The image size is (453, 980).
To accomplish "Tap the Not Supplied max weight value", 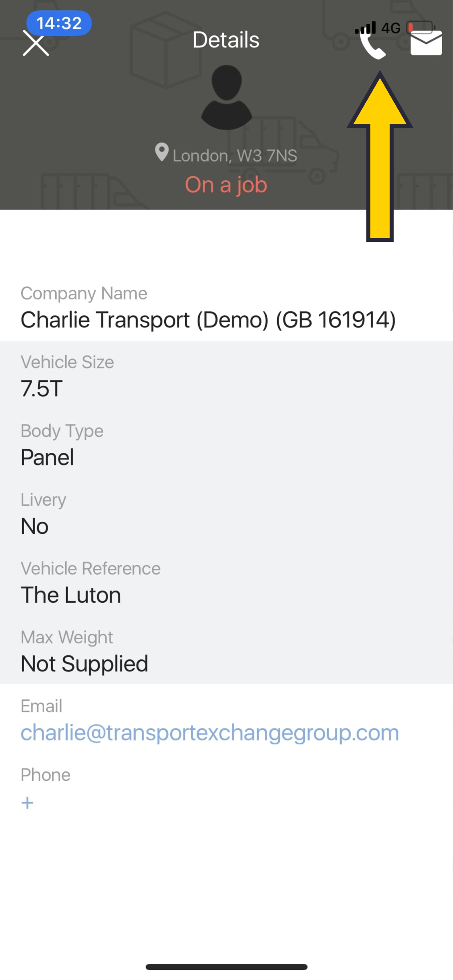I will pyautogui.click(x=85, y=664).
